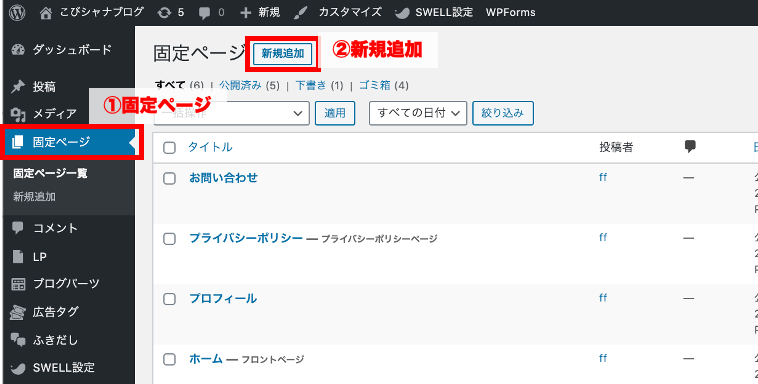Image resolution: width=758 pixels, height=384 pixels.
Task: Click the plus icon for 新規
Action: tap(246, 13)
